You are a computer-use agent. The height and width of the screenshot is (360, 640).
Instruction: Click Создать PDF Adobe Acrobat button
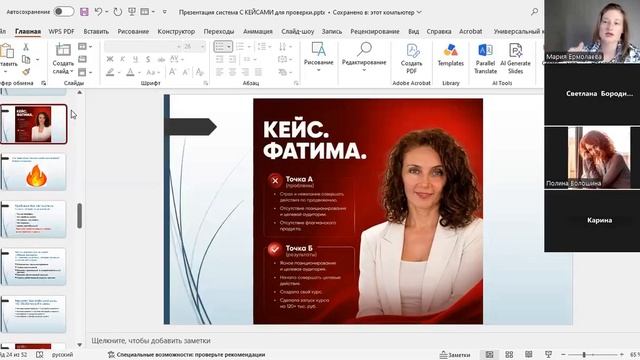pos(411,59)
